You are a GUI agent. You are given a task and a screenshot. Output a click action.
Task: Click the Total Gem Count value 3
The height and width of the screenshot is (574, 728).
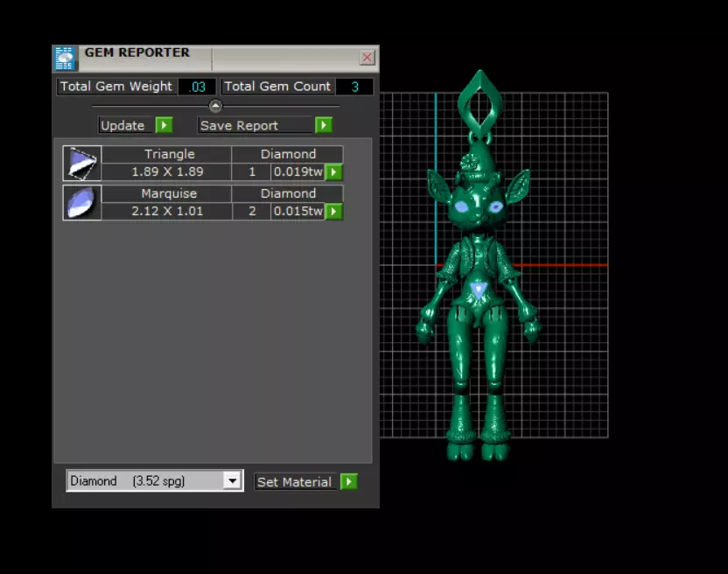coord(354,87)
